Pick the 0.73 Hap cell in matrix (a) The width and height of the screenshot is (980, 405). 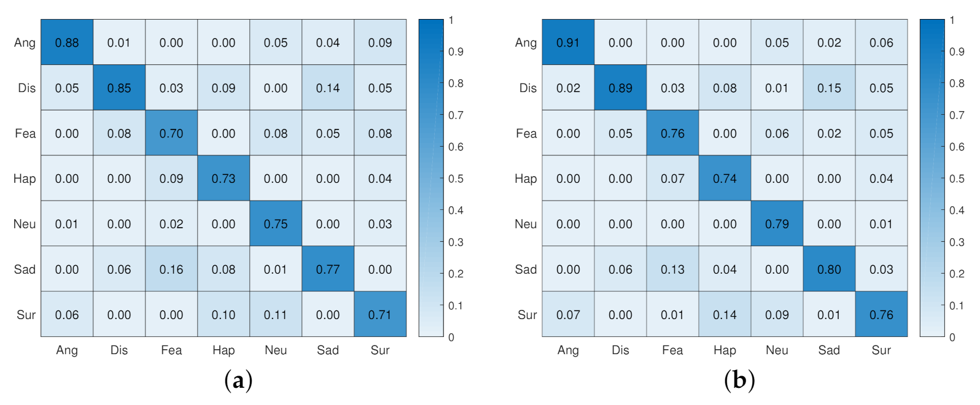(x=224, y=179)
